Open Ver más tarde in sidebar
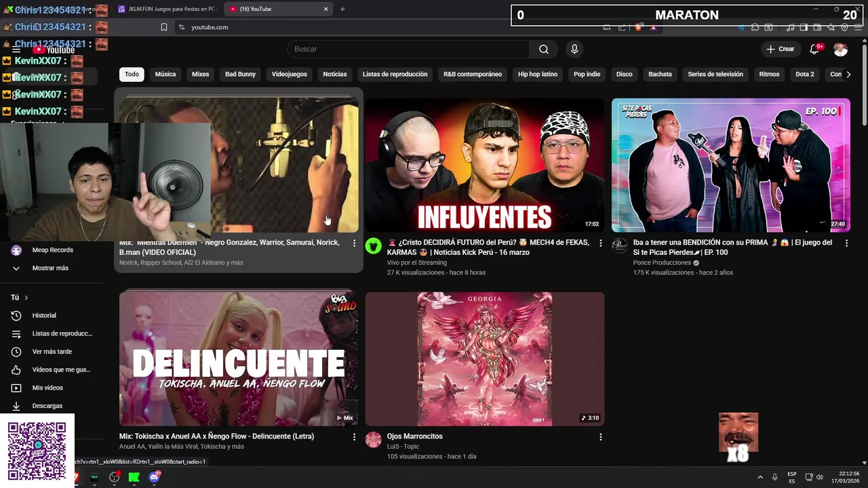Image resolution: width=868 pixels, height=488 pixels. [x=52, y=352]
